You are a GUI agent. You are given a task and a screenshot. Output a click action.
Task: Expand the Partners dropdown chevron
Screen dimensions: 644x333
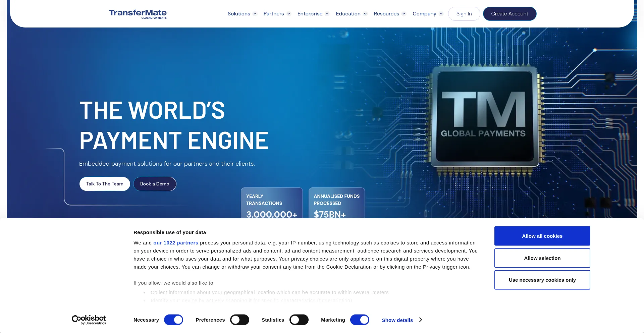pos(289,14)
